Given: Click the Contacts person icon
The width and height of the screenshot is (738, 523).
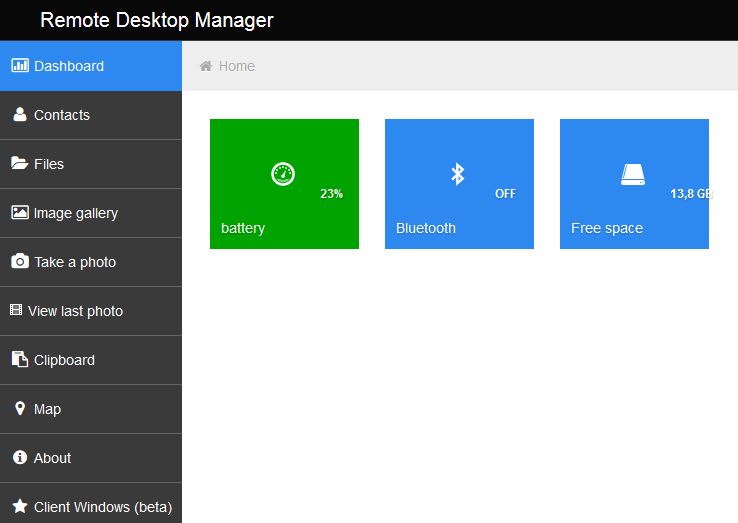Looking at the screenshot, I should point(20,114).
